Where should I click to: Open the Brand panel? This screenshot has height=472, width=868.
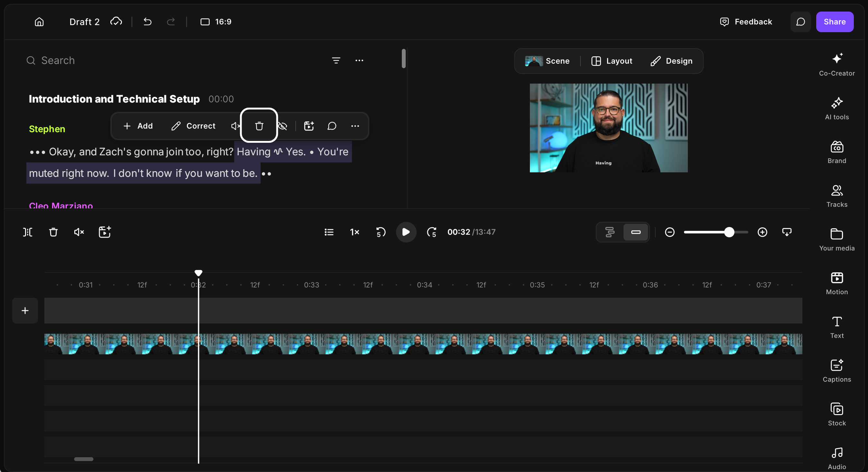pos(837,152)
